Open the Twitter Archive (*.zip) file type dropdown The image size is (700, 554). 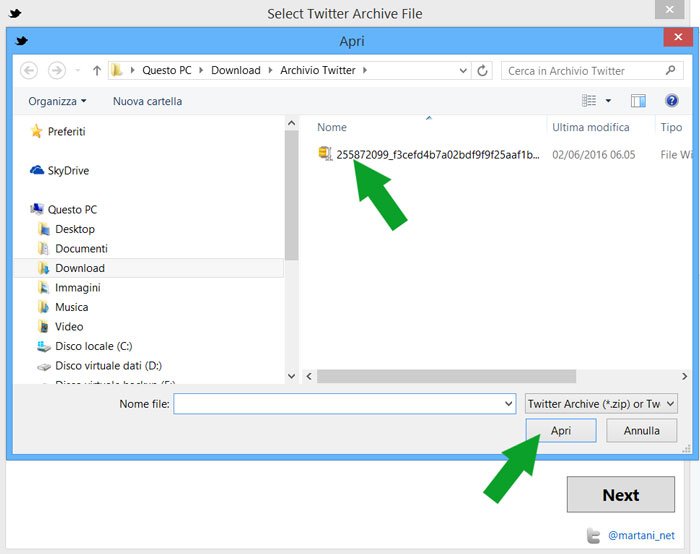tap(601, 404)
